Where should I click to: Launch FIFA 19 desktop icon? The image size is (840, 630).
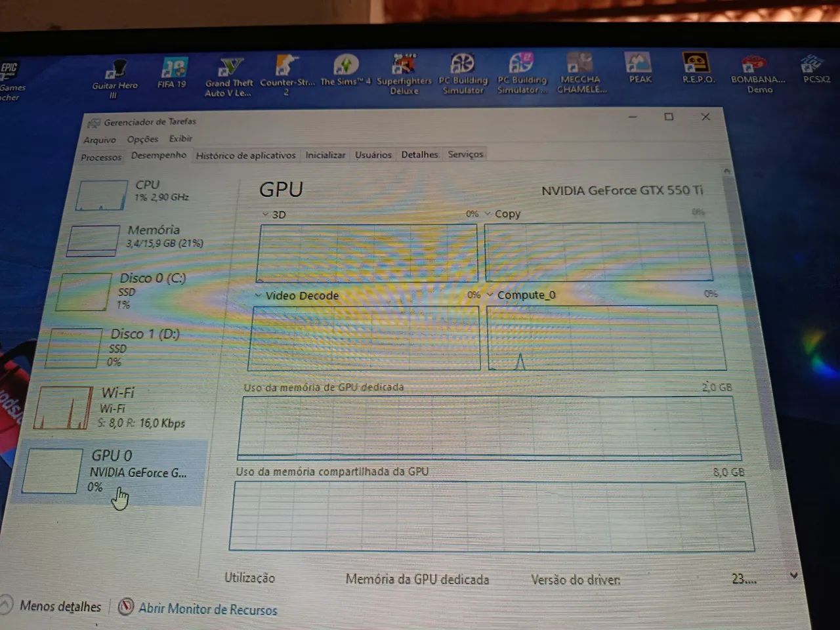(x=173, y=73)
